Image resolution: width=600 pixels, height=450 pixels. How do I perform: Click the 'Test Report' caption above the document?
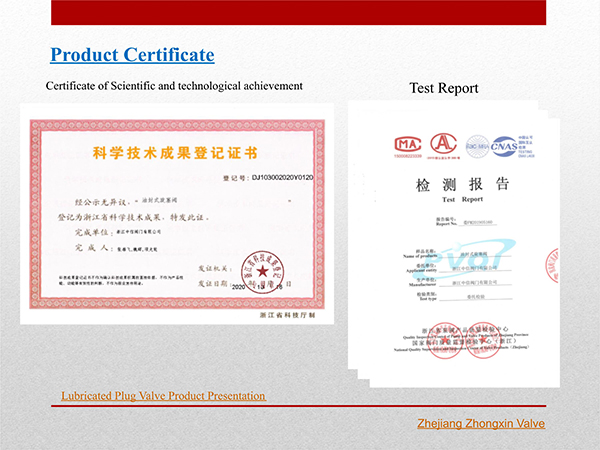pyautogui.click(x=444, y=89)
